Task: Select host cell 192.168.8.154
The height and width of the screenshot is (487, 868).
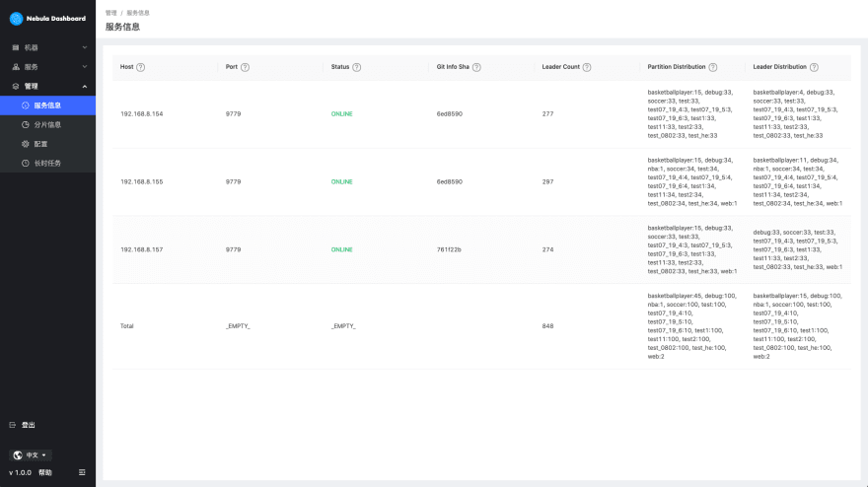Action: coord(142,114)
